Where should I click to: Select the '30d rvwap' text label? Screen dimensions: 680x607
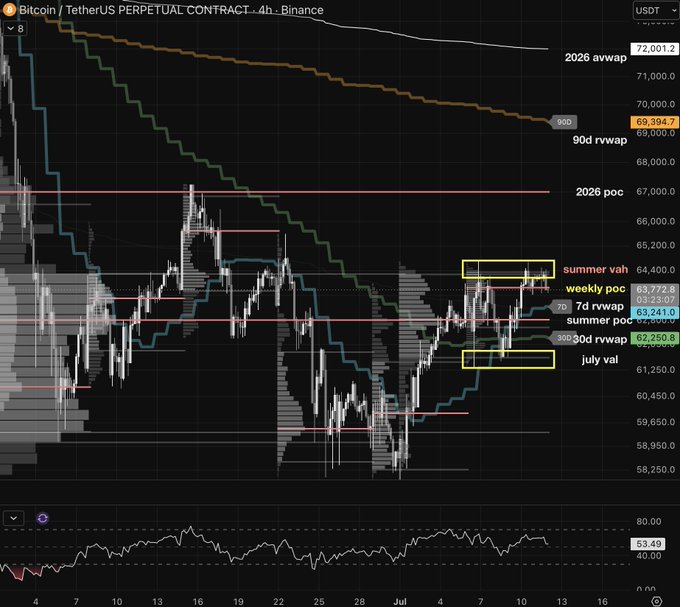[x=599, y=339]
